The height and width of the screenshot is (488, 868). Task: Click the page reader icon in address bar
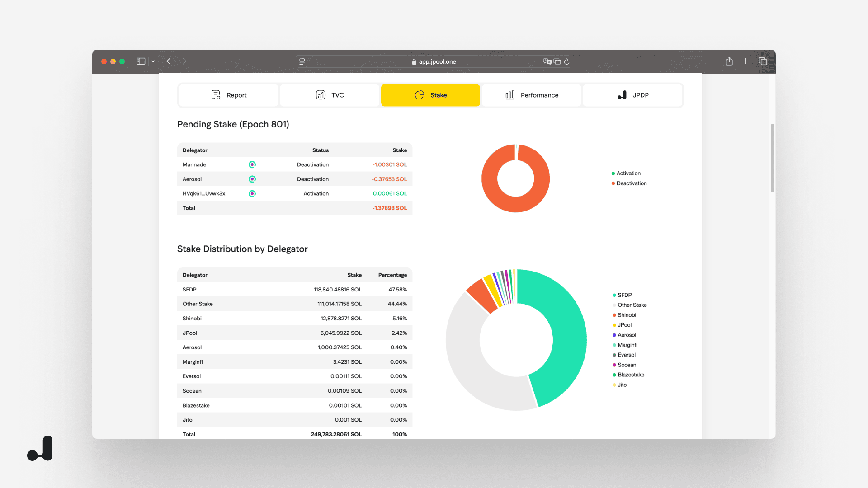tap(302, 61)
